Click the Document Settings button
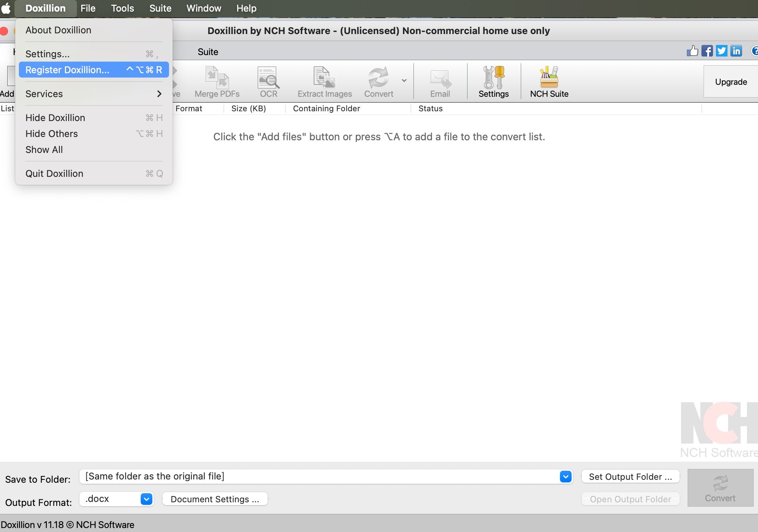Image resolution: width=758 pixels, height=532 pixels. [215, 499]
